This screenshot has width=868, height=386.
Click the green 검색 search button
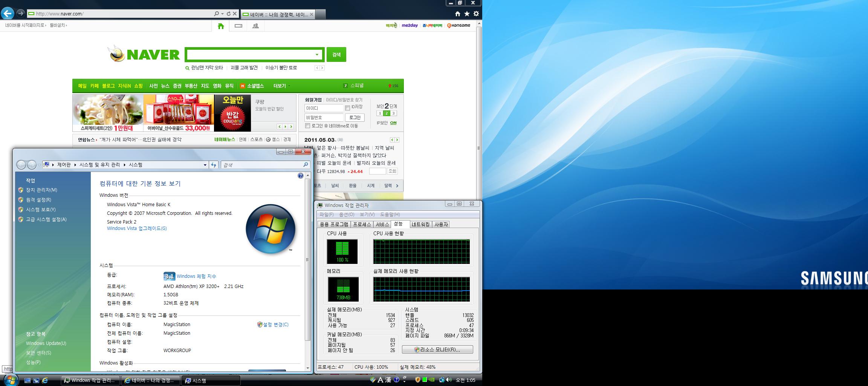(x=336, y=55)
